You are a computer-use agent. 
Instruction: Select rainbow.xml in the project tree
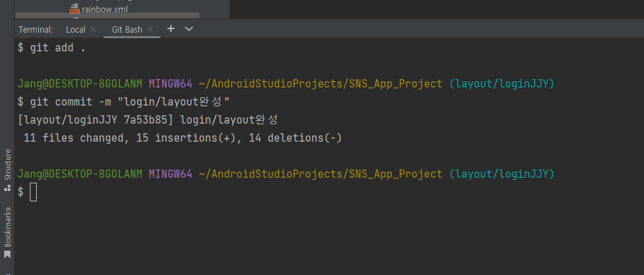coord(102,8)
